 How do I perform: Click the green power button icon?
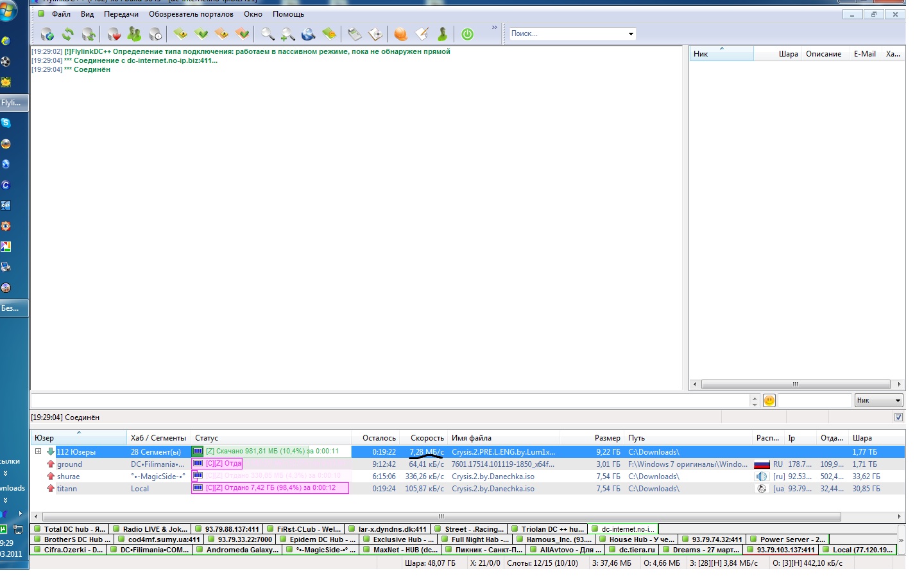468,34
